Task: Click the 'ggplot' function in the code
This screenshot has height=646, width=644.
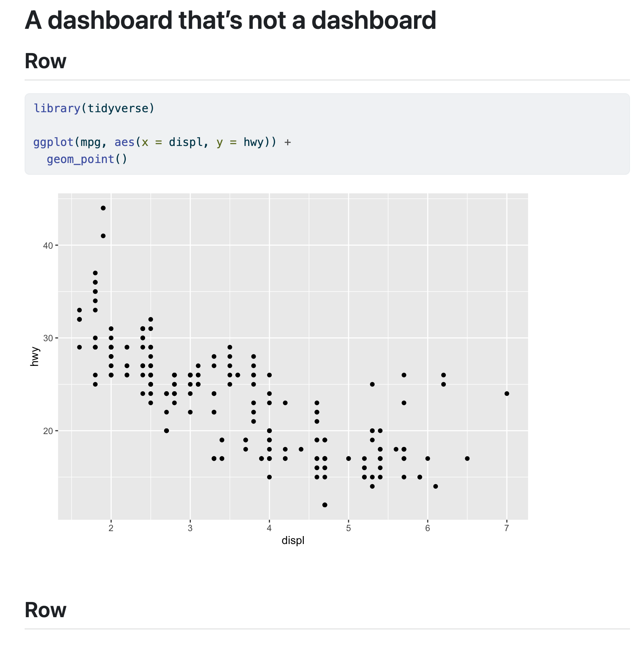Action: tap(53, 142)
